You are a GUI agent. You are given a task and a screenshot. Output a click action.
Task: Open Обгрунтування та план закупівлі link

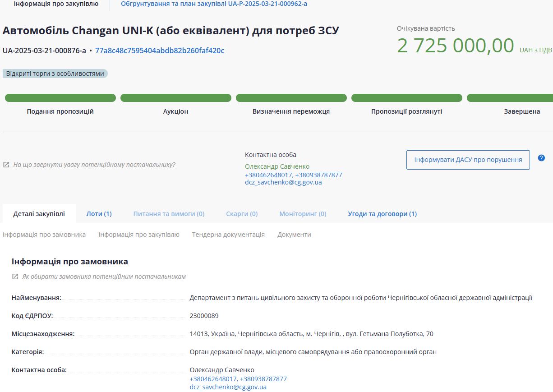[214, 4]
